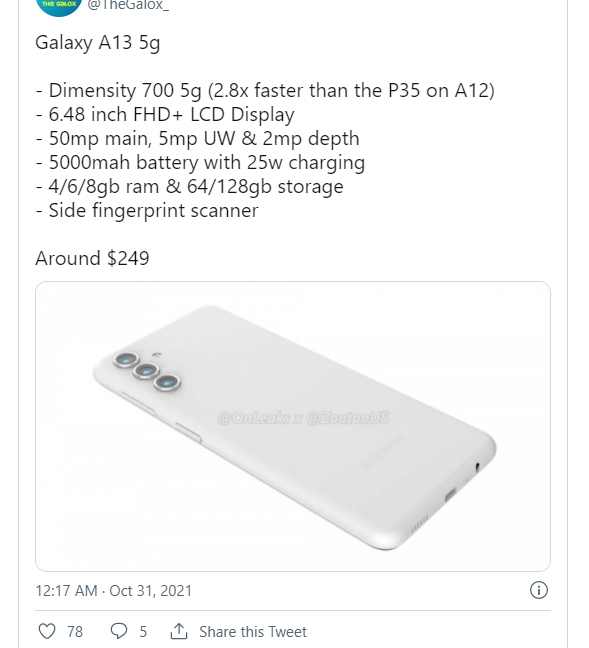Click the Galaxy A13 5g heading text
The height and width of the screenshot is (648, 589).
pyautogui.click(x=98, y=43)
